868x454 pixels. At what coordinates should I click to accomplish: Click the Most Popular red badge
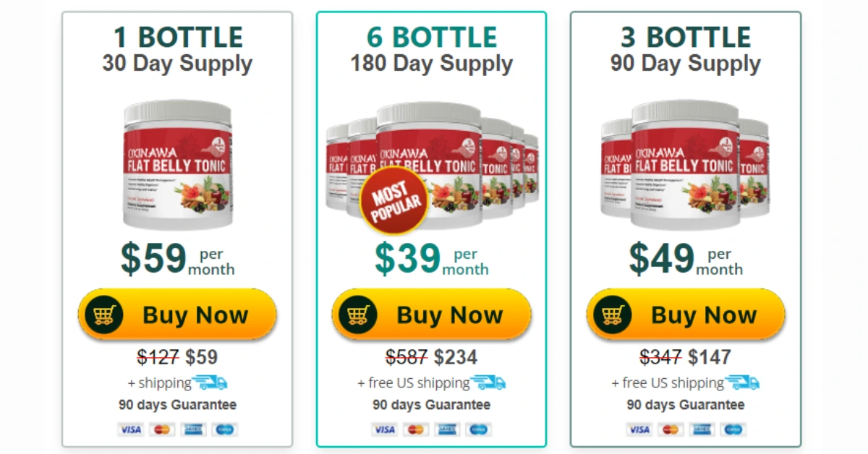(x=394, y=202)
